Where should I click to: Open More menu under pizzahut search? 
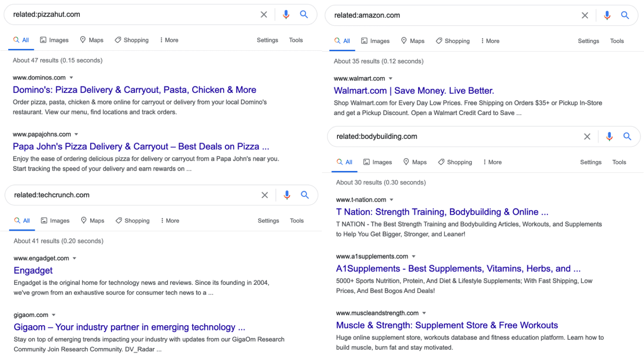click(169, 40)
